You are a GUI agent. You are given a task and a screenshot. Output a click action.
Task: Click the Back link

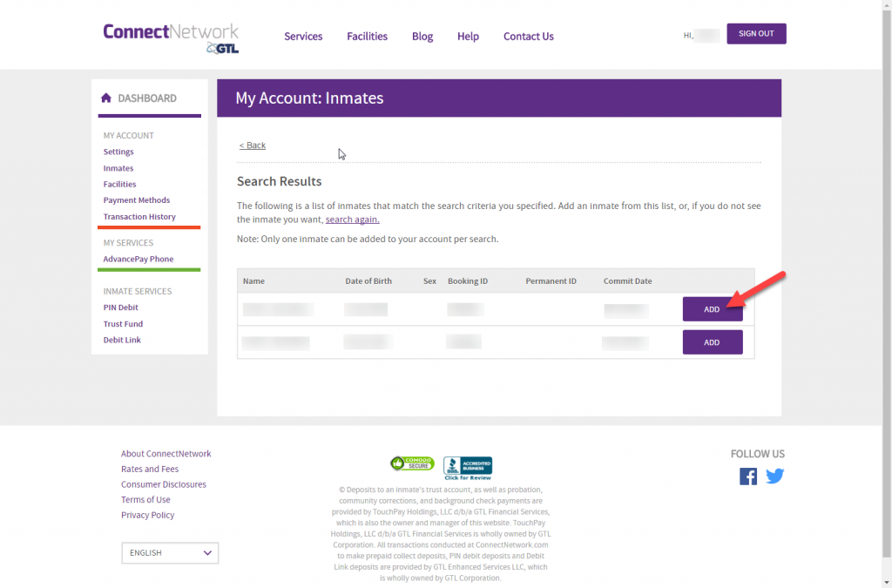click(253, 145)
